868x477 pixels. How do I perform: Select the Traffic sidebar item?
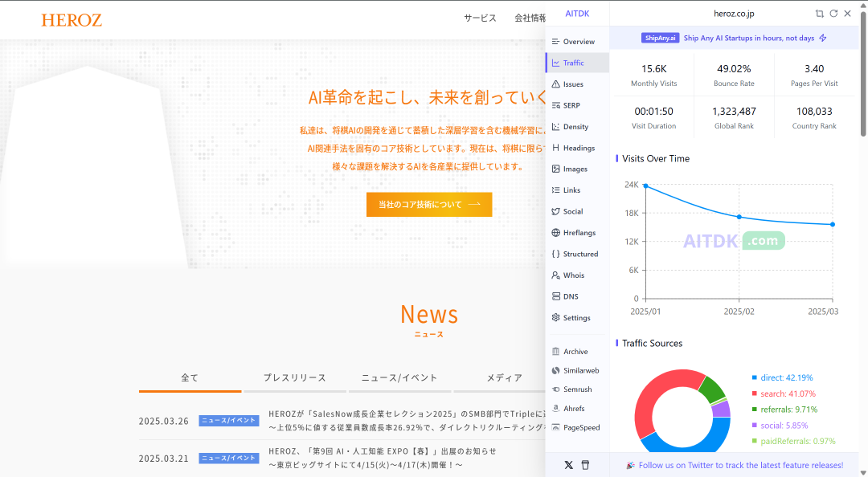(577, 63)
